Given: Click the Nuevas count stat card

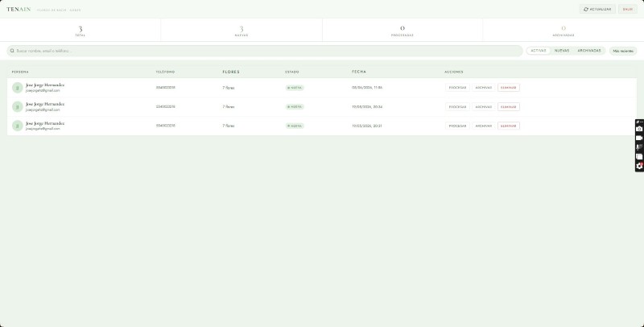Looking at the screenshot, I should click(242, 30).
